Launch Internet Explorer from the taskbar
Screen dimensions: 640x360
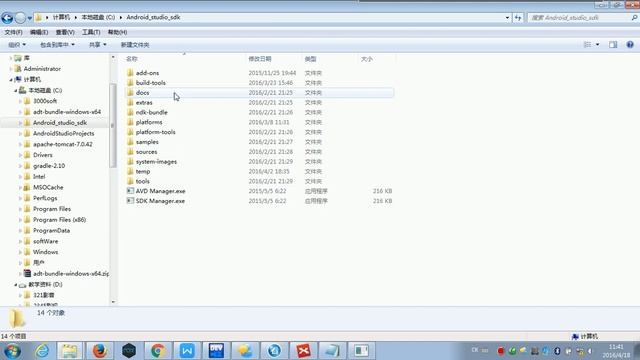[x=42, y=351]
